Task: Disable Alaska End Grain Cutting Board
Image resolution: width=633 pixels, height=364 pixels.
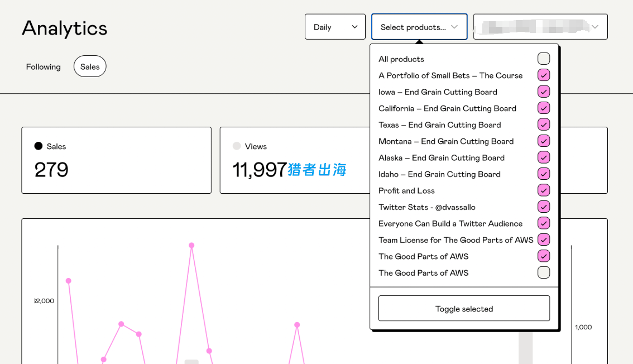Action: pyautogui.click(x=543, y=157)
